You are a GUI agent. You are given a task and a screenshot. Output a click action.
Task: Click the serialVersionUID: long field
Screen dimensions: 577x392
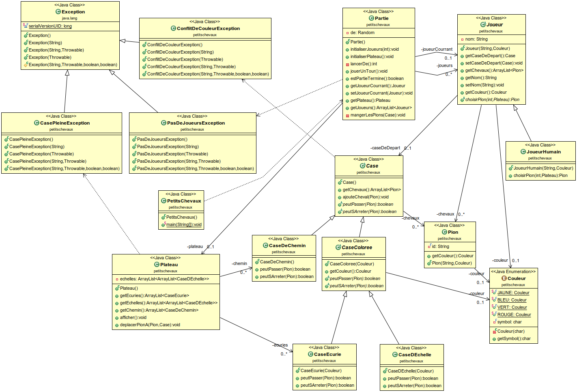[x=50, y=26]
